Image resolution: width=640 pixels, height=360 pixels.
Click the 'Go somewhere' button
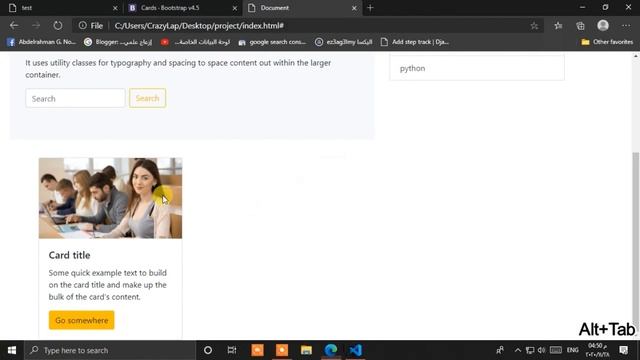coord(82,320)
